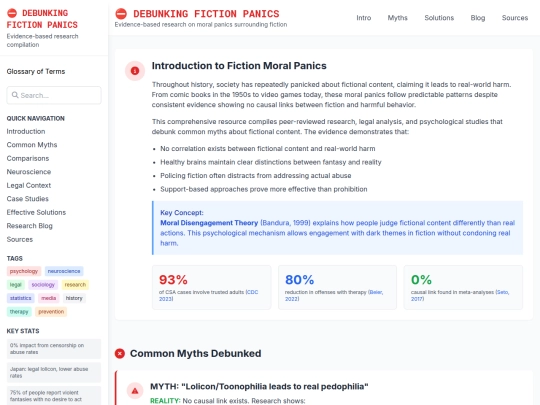The image size is (540, 405).
Task: Jump to Legal Context in sidebar
Action: [29, 185]
